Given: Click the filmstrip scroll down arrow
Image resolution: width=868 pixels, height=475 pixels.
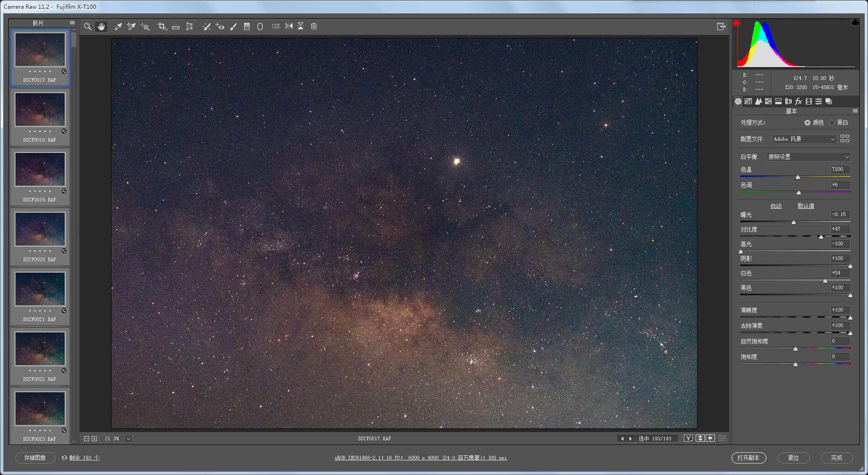Looking at the screenshot, I should point(74,441).
